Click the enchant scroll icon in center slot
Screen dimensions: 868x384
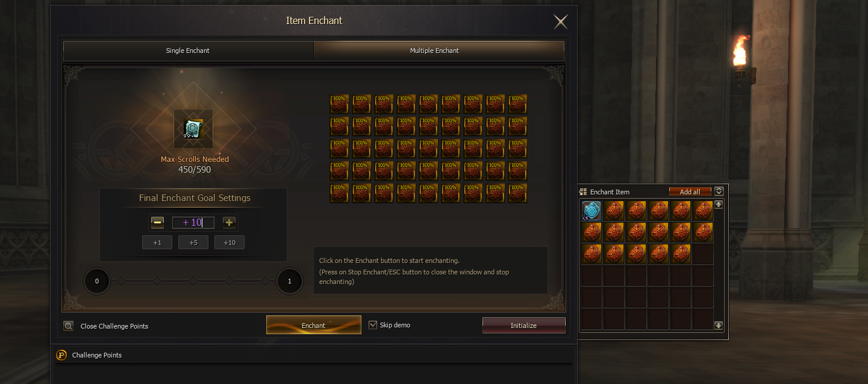point(193,129)
